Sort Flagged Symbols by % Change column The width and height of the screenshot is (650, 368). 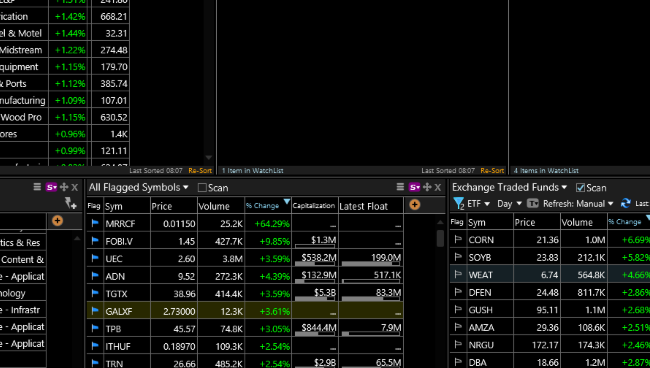(x=268, y=206)
